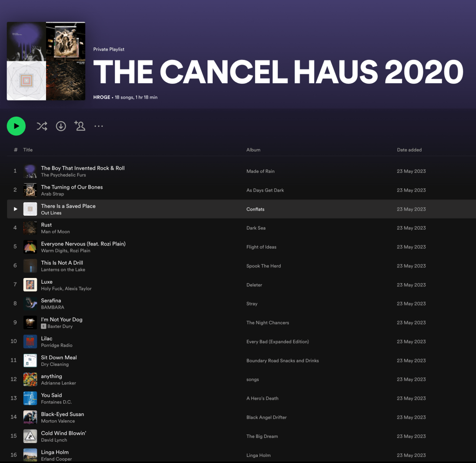Click the Cold Wind Blowin' album artwork
This screenshot has height=463, width=476.
pyautogui.click(x=30, y=437)
